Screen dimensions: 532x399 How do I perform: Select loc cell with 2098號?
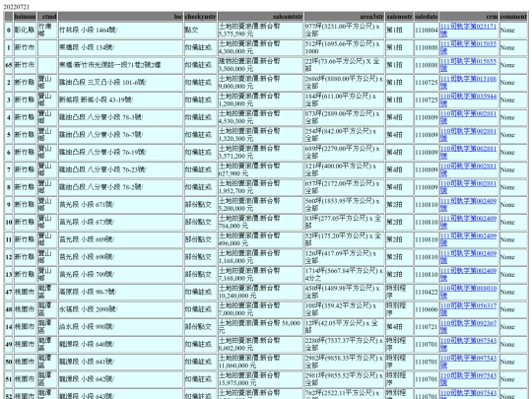(x=120, y=309)
